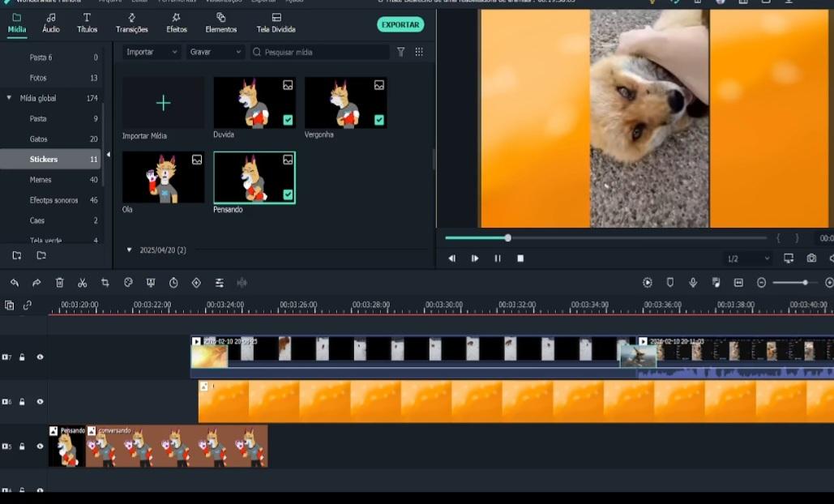The image size is (834, 504).
Task: Open the Efeitos tab
Action: click(177, 23)
